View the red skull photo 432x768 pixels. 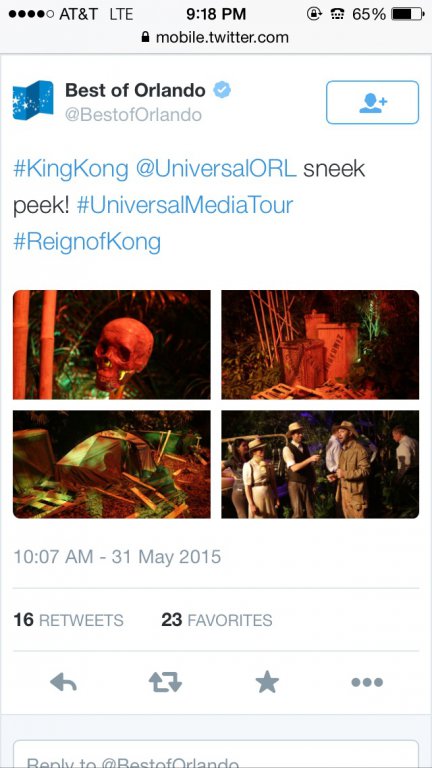[112, 345]
